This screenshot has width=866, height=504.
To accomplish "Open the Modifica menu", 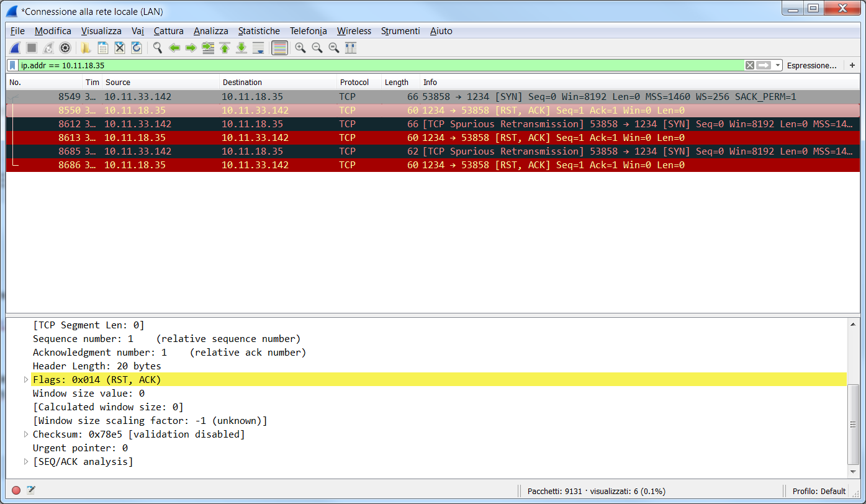I will 53,31.
